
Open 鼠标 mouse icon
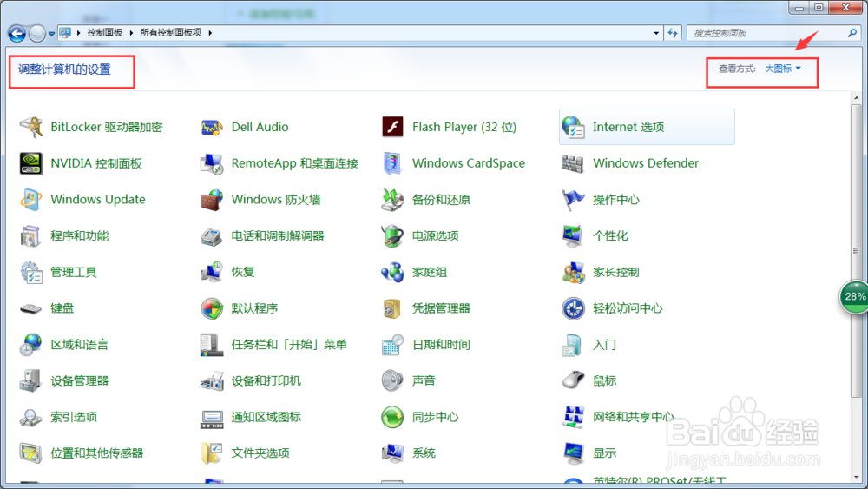[x=573, y=381]
